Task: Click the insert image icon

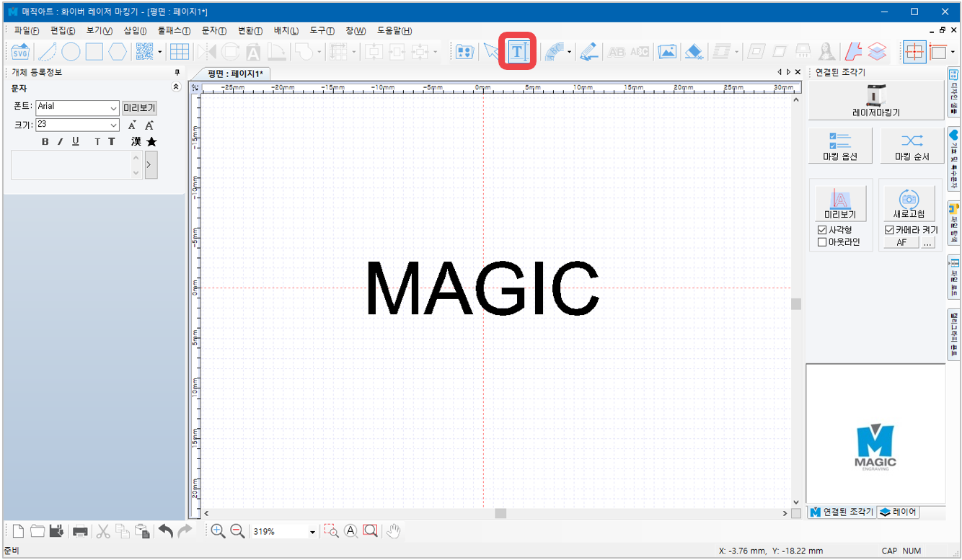Action: point(668,52)
